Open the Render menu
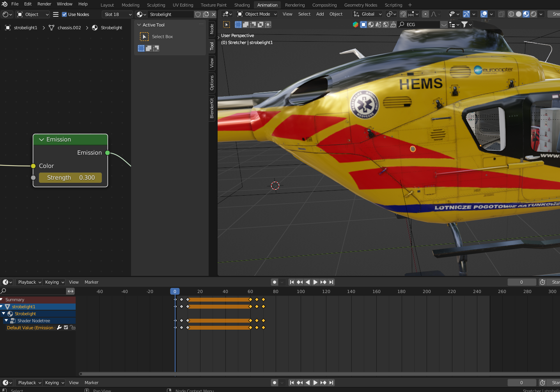 coord(44,4)
